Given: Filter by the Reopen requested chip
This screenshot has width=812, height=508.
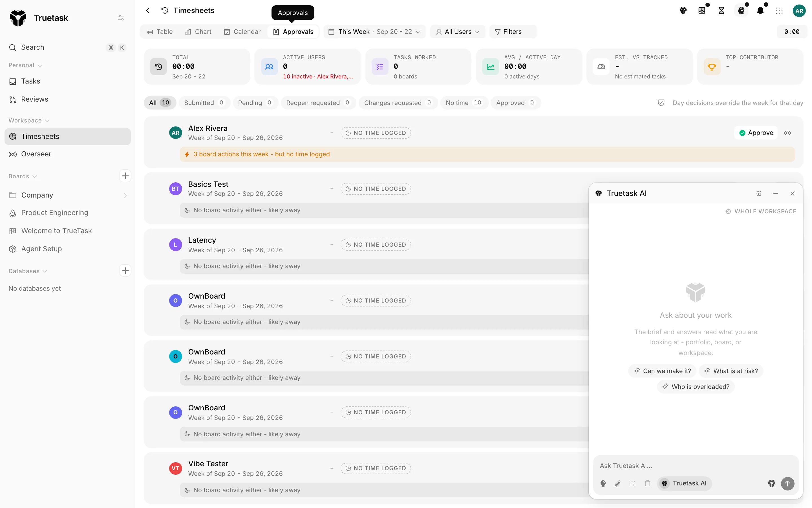Looking at the screenshot, I should pyautogui.click(x=318, y=102).
